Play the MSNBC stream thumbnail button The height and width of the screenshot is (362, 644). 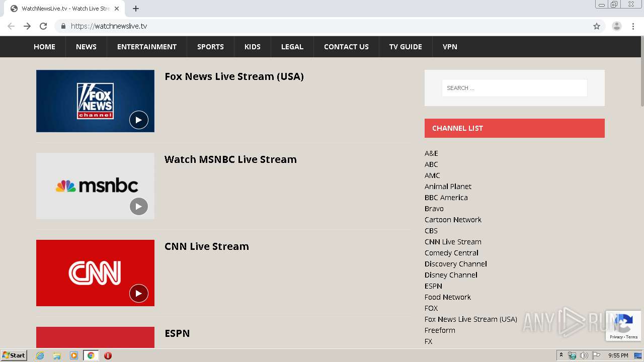click(139, 206)
